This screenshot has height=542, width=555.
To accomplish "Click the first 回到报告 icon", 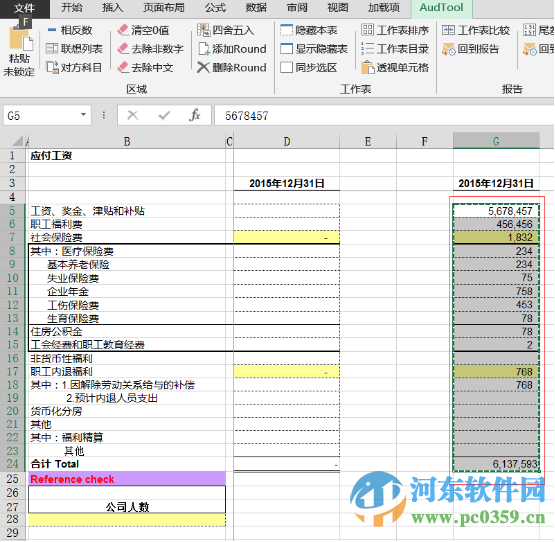I will pyautogui.click(x=448, y=49).
